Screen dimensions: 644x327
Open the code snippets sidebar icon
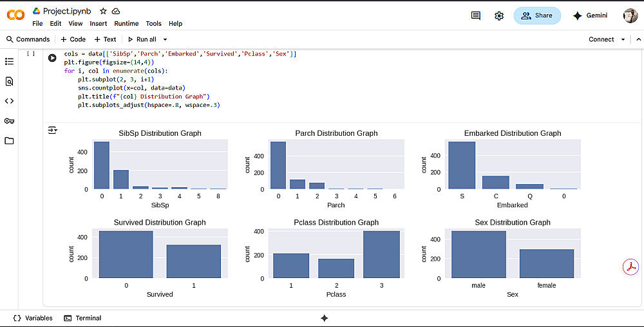tap(9, 101)
